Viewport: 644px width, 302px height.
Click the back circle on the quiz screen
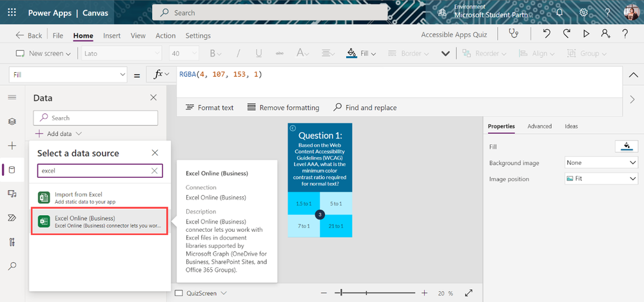293,128
